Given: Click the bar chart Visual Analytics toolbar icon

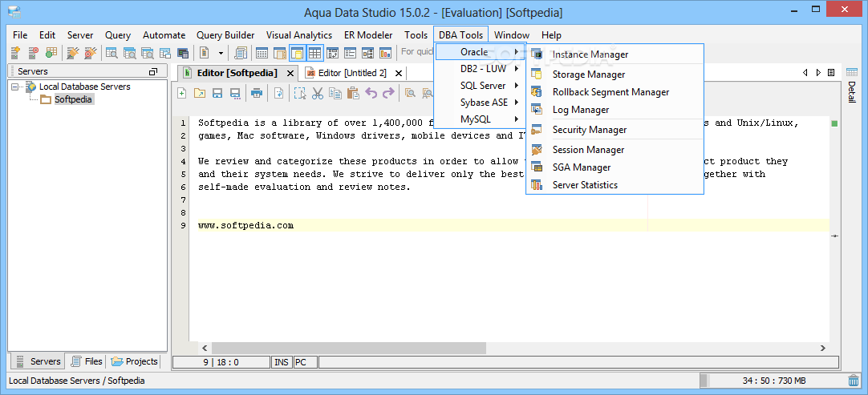Looking at the screenshot, I should (385, 53).
